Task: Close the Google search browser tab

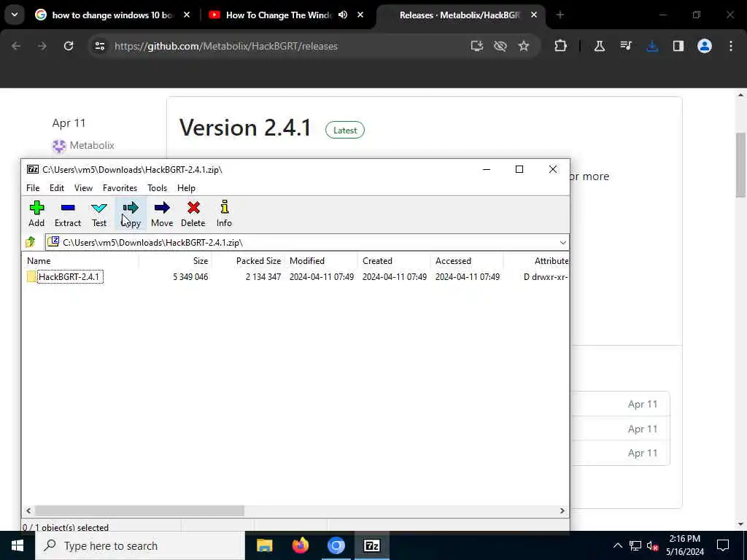Action: [x=187, y=15]
